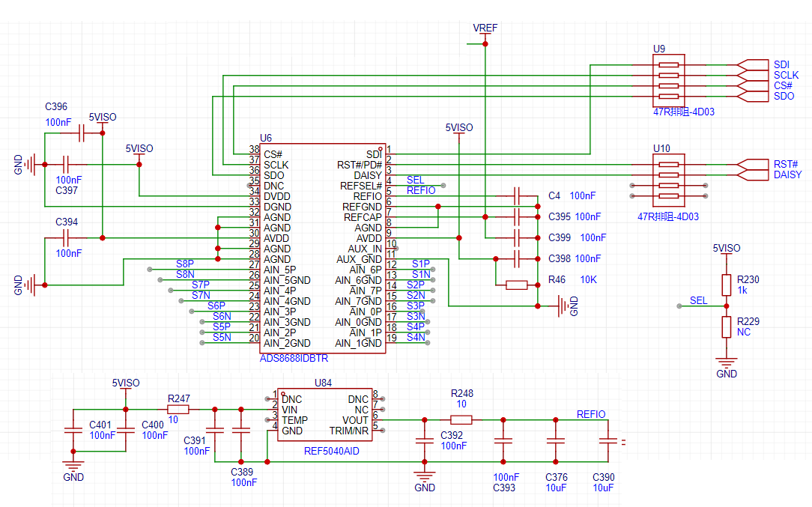This screenshot has height=507, width=812.
Task: Select the U84 reference IC designator
Action: (x=323, y=383)
